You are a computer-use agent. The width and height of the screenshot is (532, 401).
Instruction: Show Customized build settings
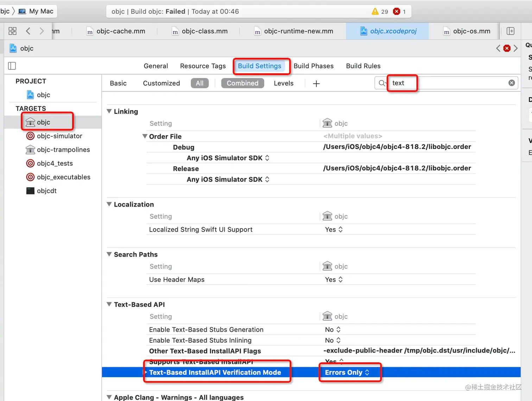click(161, 83)
